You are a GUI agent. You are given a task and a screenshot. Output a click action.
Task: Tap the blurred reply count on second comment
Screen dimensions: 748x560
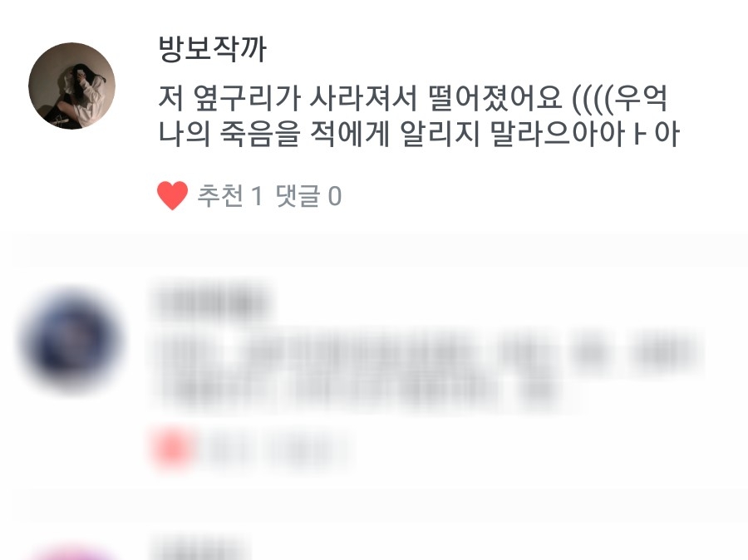[x=306, y=449]
